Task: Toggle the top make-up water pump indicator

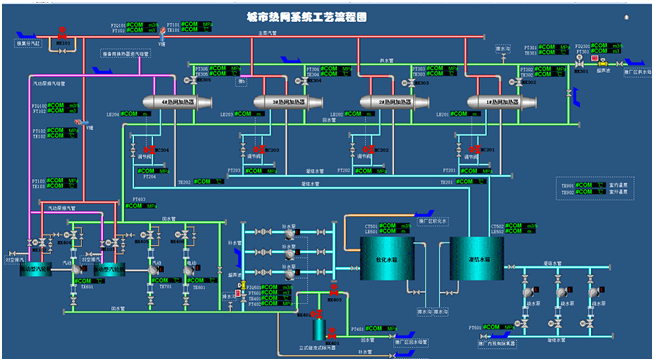Action: click(298, 232)
